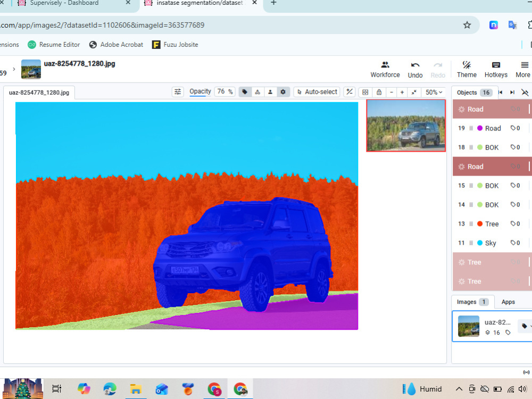
Task: Select object 11 Sky in list
Action: coord(492,243)
